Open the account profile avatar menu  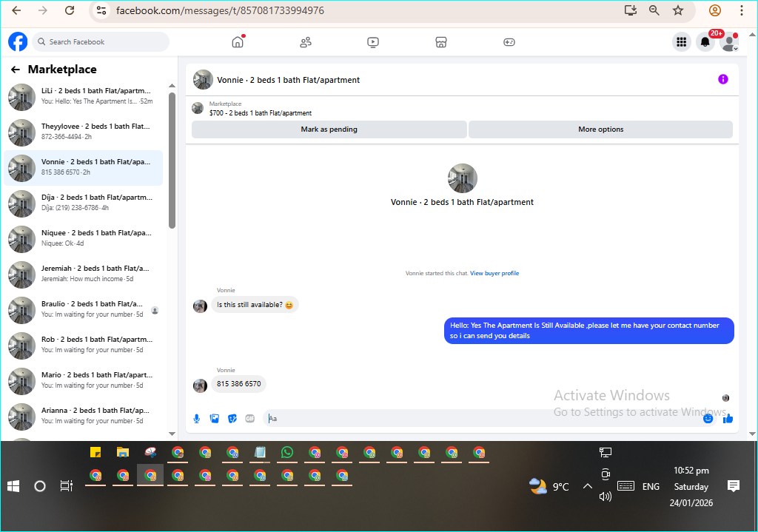tap(729, 42)
